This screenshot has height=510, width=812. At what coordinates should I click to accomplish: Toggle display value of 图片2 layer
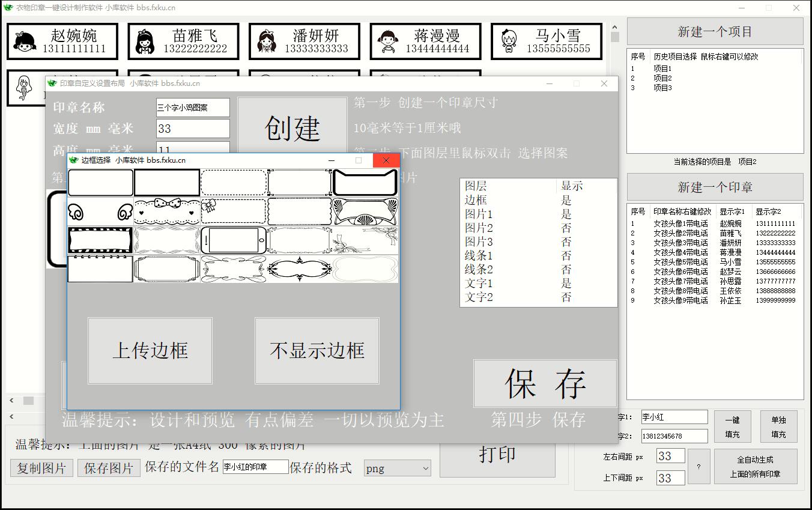click(566, 228)
